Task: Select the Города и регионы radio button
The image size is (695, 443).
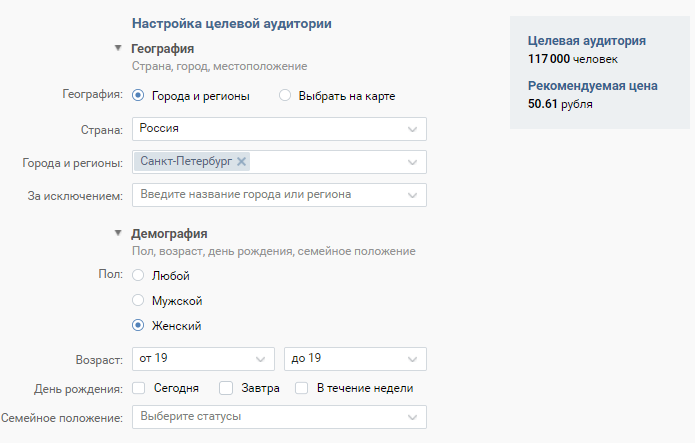Action: (x=138, y=95)
